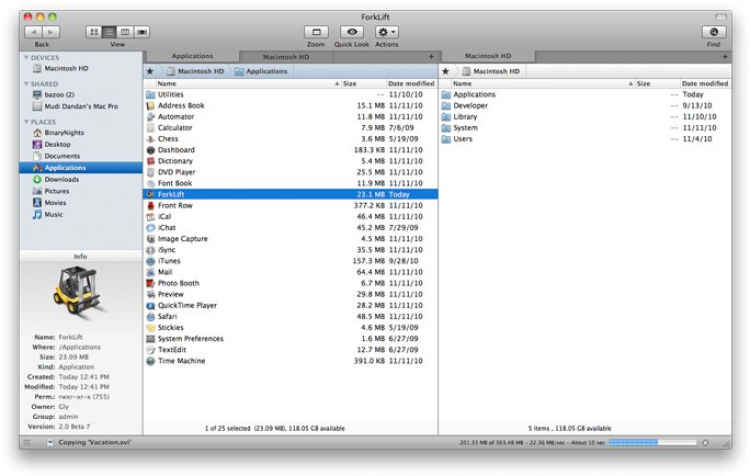
Task: Select Chess application
Action: click(x=290, y=139)
